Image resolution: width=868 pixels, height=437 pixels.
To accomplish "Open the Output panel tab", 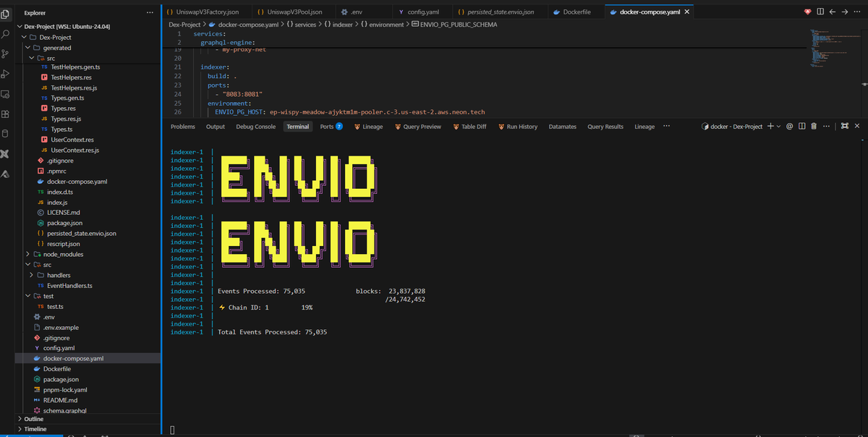I will [x=216, y=127].
